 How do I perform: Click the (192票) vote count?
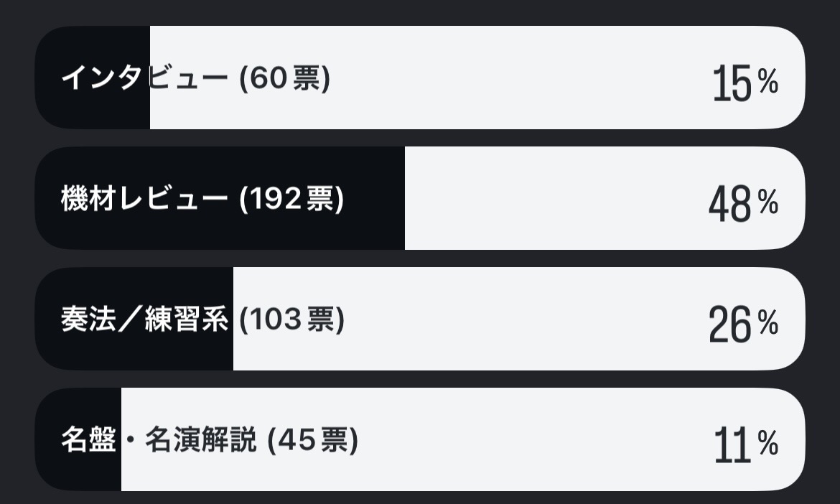[x=291, y=200]
